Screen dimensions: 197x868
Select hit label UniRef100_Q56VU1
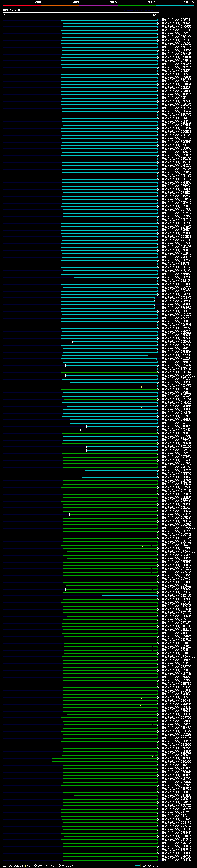click(176, 20)
